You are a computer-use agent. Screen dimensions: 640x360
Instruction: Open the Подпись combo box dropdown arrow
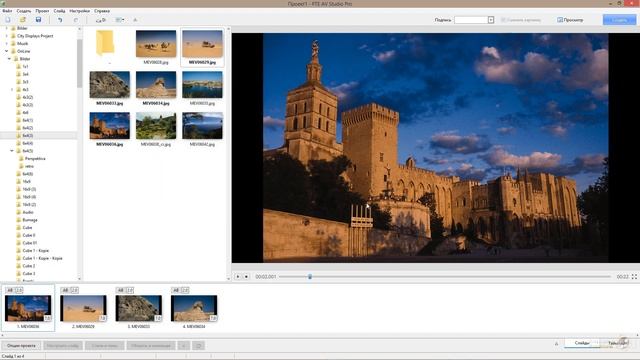coord(491,20)
